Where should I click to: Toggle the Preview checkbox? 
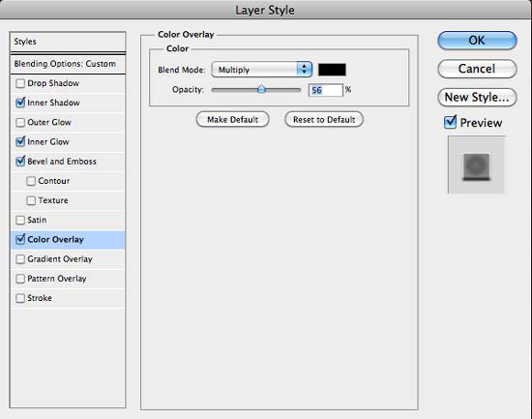click(x=450, y=122)
